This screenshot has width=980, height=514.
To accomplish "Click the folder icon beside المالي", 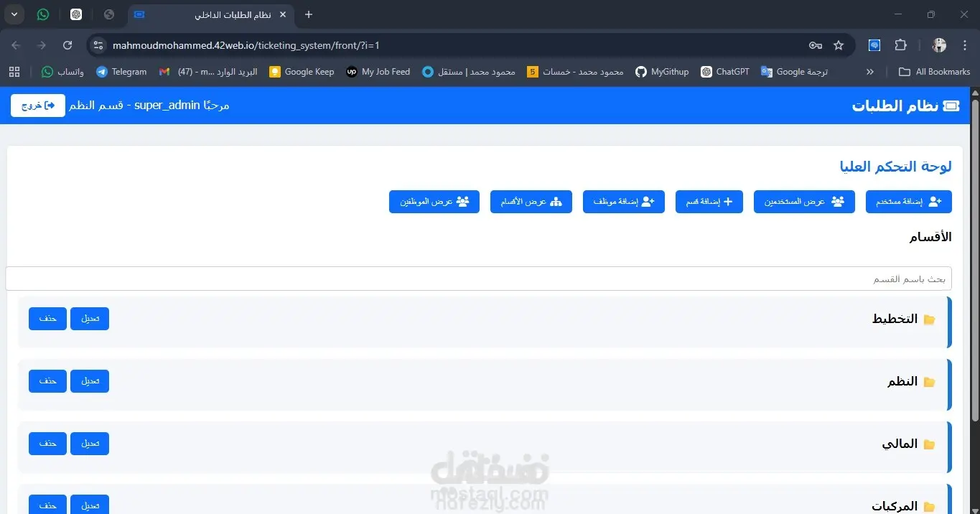I will pos(930,444).
